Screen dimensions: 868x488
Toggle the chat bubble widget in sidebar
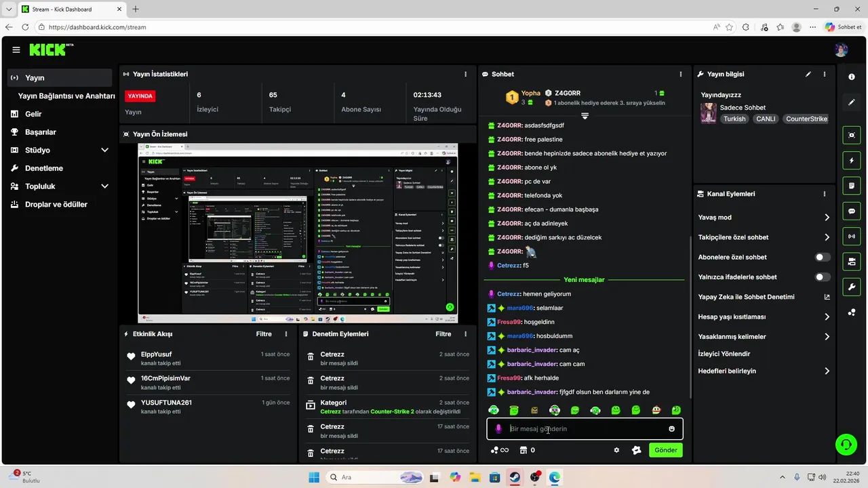(x=852, y=211)
